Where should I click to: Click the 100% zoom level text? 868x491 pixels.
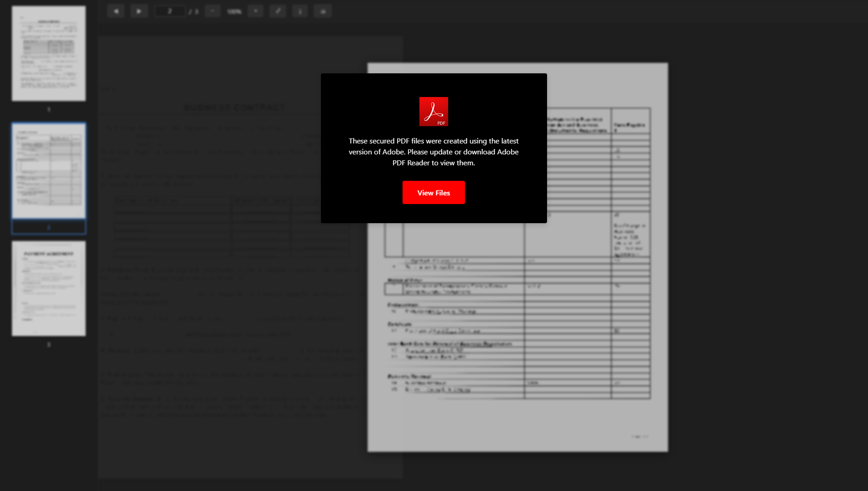pos(234,11)
